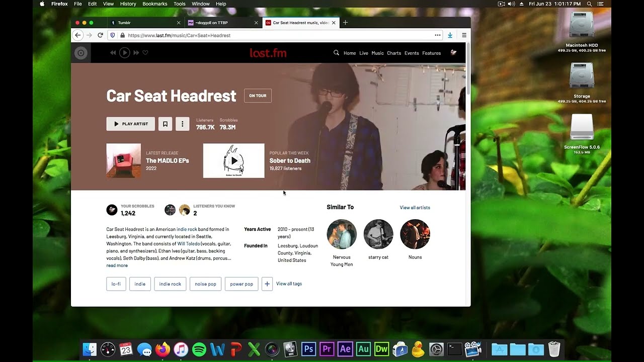
Task: Open Terminal from the Dock
Action: click(454, 349)
